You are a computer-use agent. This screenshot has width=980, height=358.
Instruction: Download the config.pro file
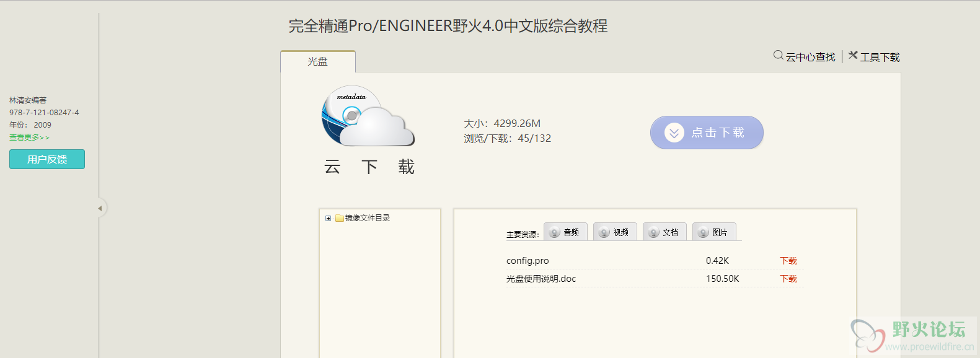point(788,261)
